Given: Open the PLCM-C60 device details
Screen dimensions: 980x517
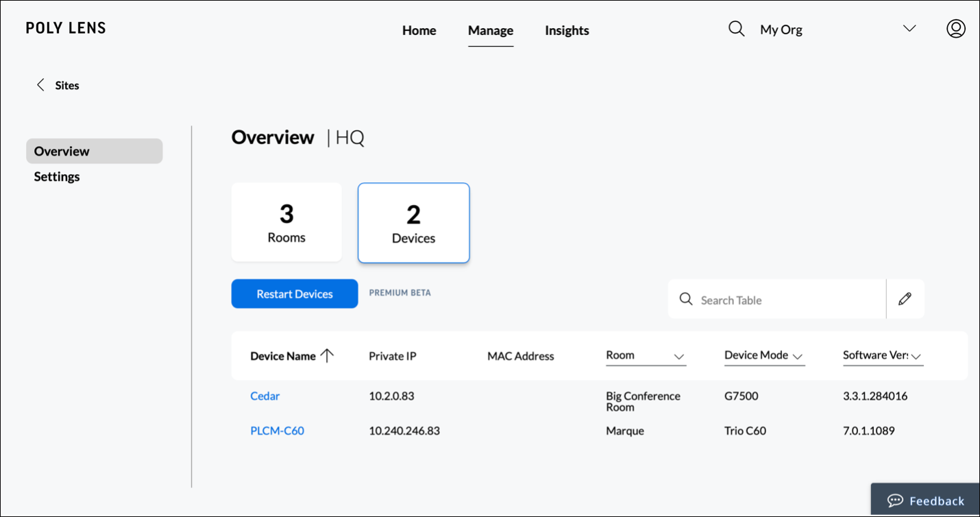Looking at the screenshot, I should coord(277,431).
